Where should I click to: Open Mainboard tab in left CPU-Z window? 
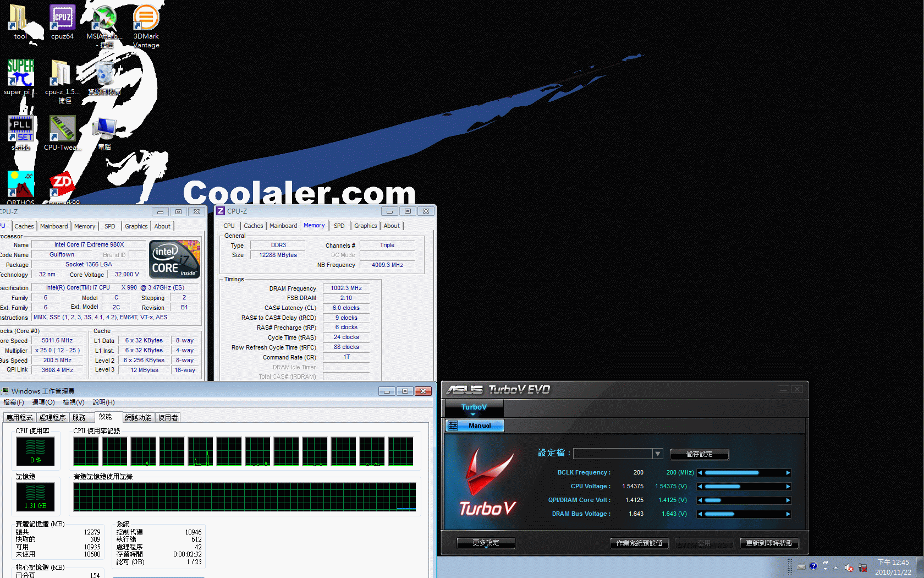(x=54, y=226)
